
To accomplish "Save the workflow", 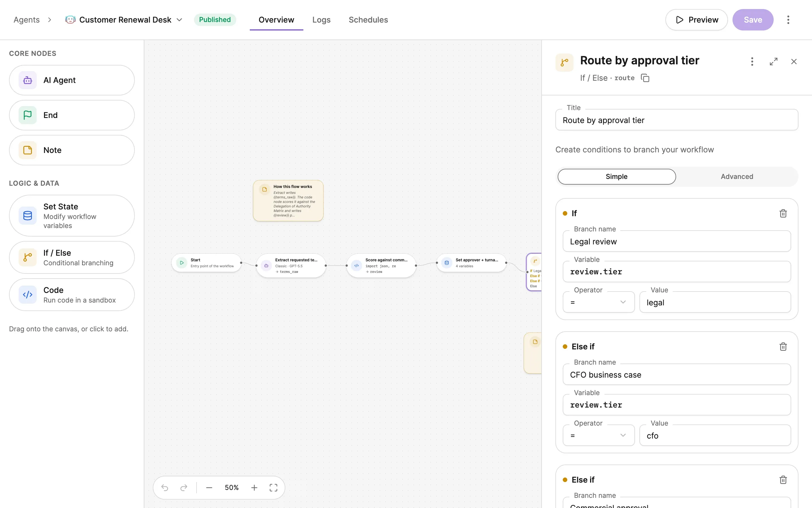I will pos(753,20).
